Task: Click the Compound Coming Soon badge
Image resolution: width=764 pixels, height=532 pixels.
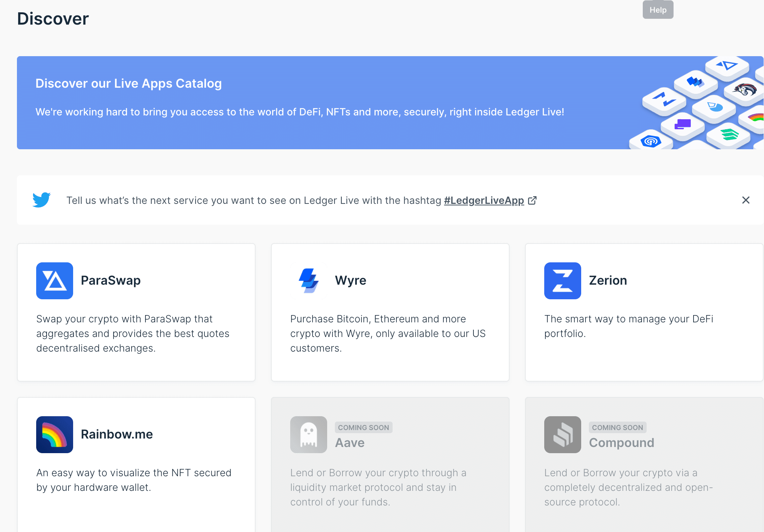Action: [617, 427]
